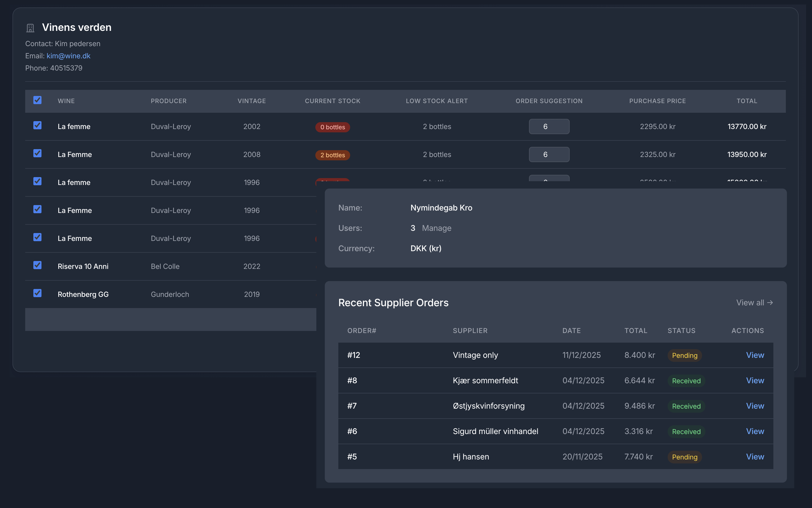Click the CURRENT STOCK column header
The image size is (812, 508).
coord(332,101)
